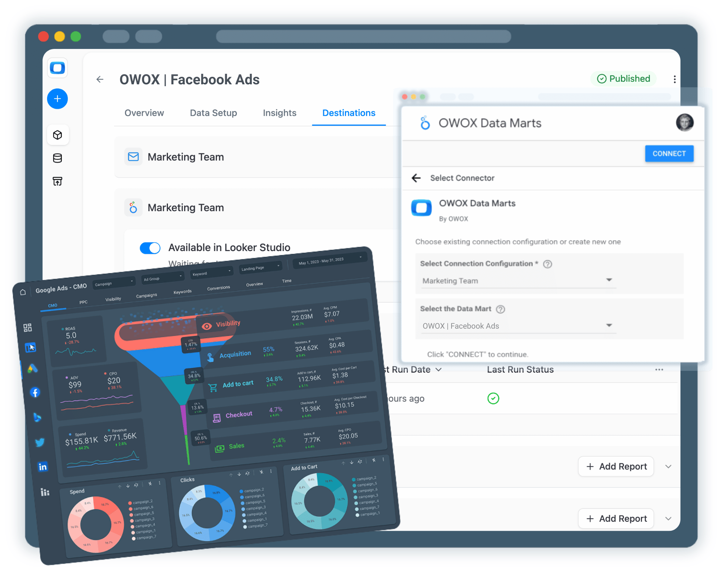Open the archive/export icon in left sidebar
The height and width of the screenshot is (588, 723).
[58, 181]
